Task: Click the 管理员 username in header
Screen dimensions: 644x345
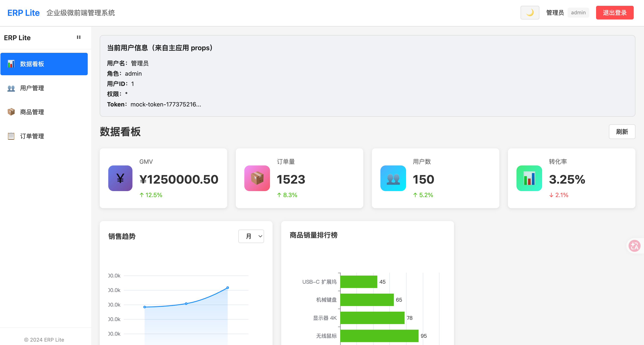Action: click(x=555, y=12)
